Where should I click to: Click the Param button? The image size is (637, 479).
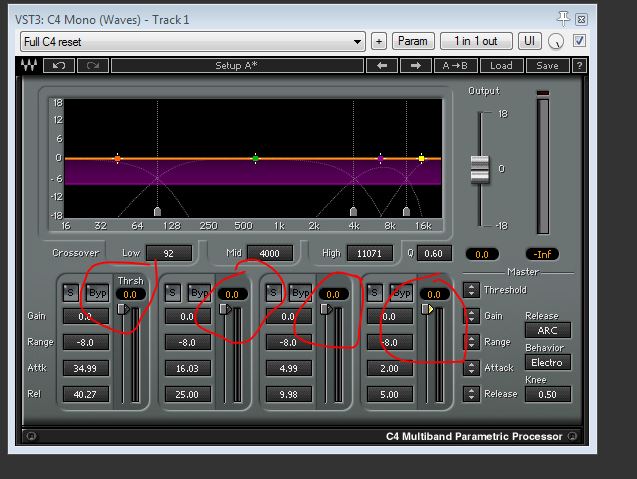tap(413, 41)
